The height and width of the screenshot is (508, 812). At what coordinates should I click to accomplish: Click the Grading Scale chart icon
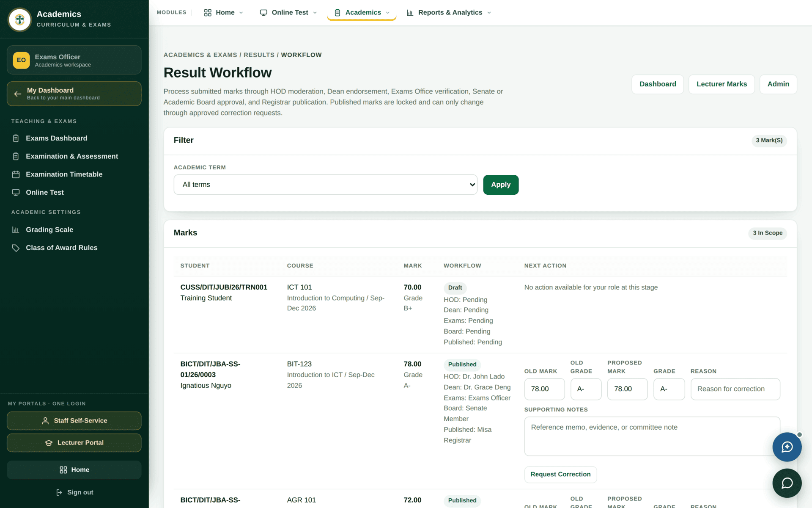[16, 230]
